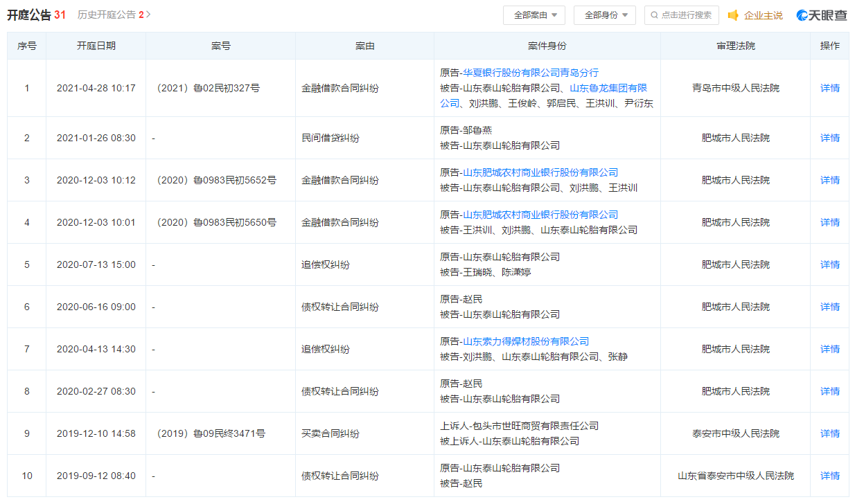Click 金融借款合同纠纷 in the 2021-04-28 row
This screenshot has height=504, width=855.
(x=340, y=88)
